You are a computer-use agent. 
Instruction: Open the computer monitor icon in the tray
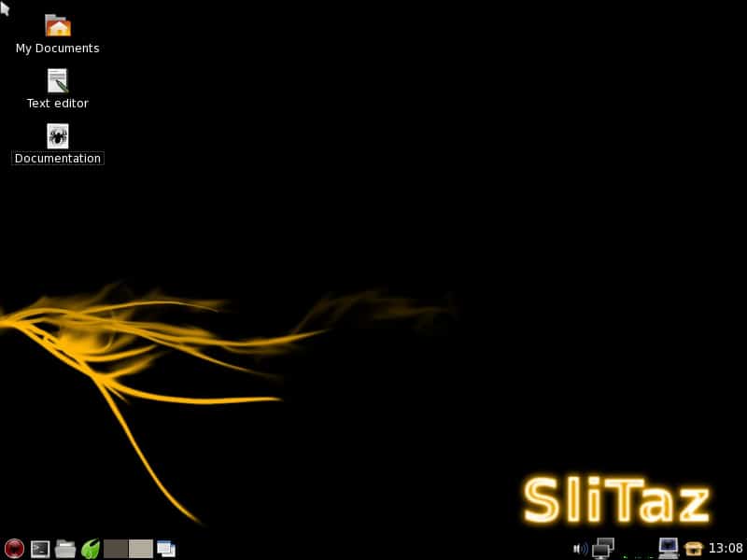coord(669,547)
